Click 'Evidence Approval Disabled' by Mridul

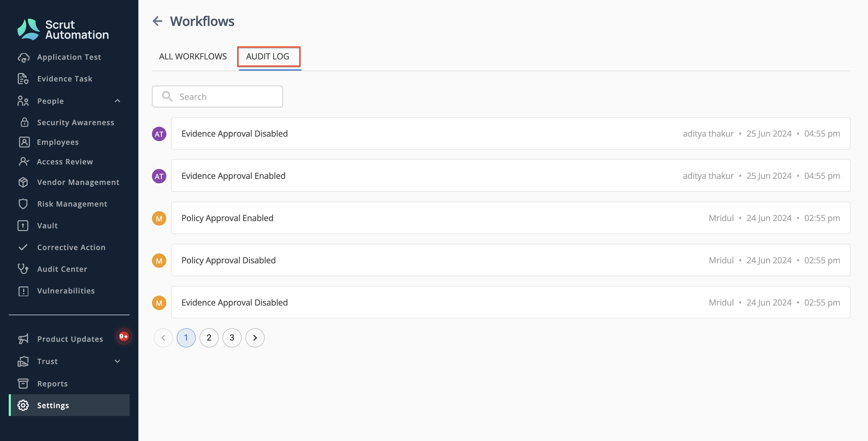[234, 303]
